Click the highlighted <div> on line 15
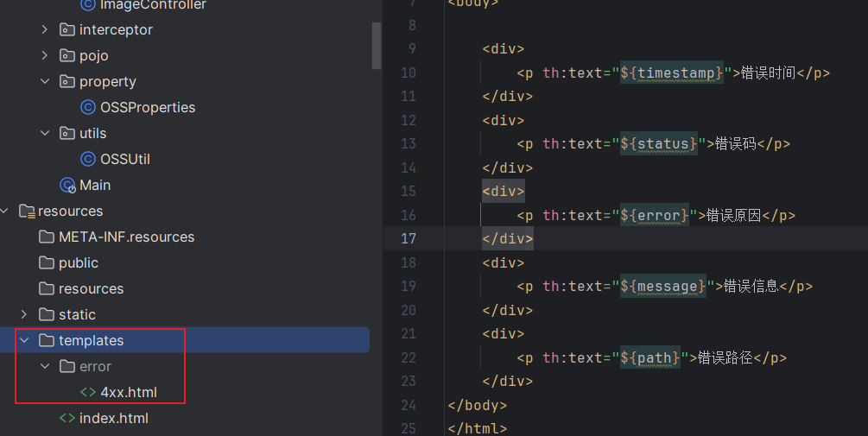 [504, 192]
